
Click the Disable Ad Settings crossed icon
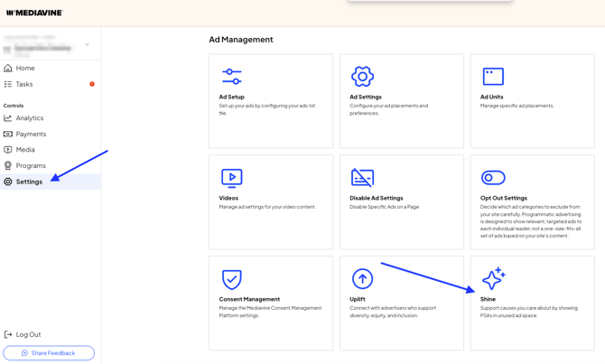coord(362,178)
